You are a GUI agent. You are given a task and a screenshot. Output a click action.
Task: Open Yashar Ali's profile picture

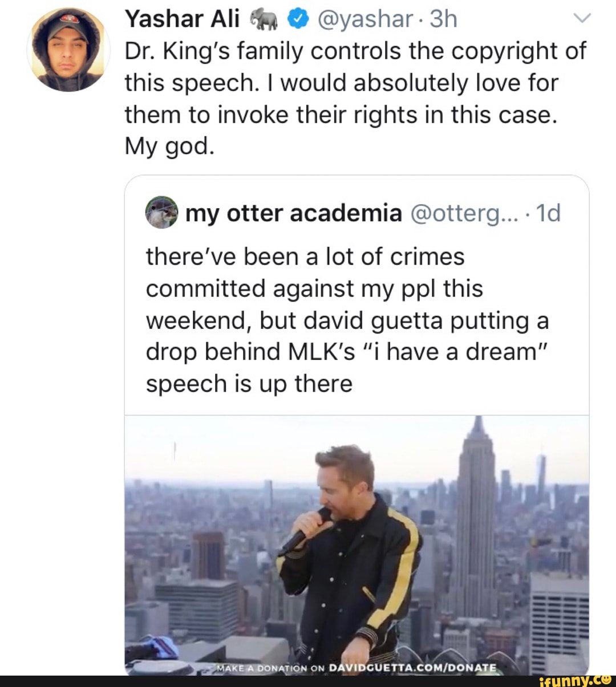pos(68,49)
